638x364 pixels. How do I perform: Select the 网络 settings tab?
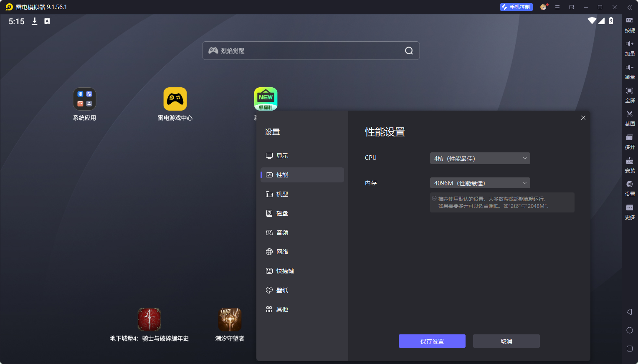tap(302, 252)
